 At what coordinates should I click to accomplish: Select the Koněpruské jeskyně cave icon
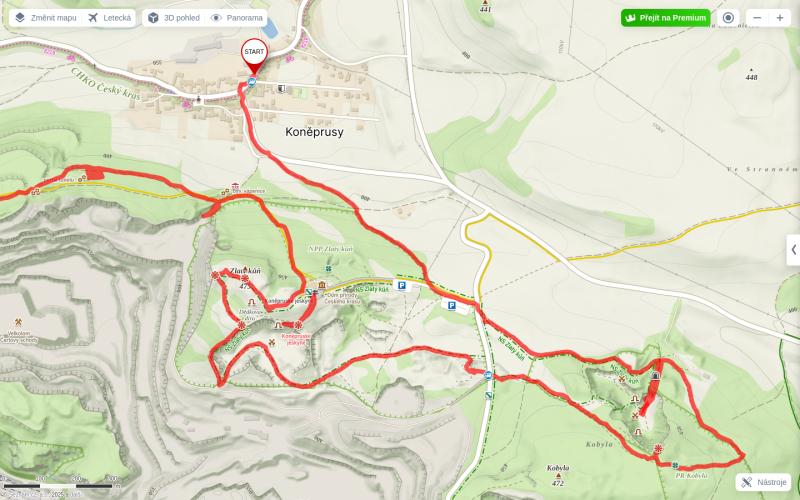278,325
